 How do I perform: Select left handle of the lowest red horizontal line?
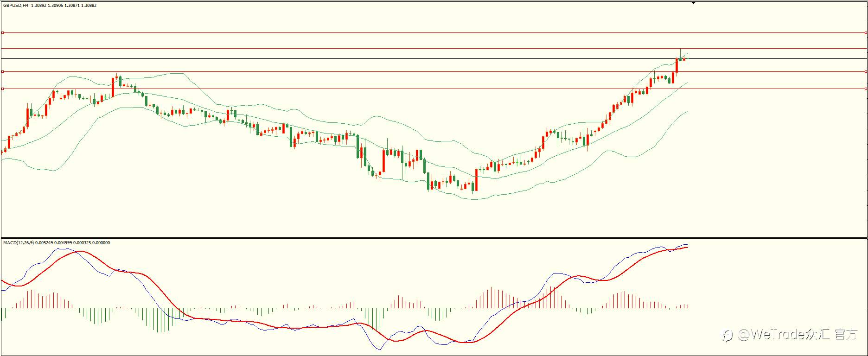[x=2, y=89]
